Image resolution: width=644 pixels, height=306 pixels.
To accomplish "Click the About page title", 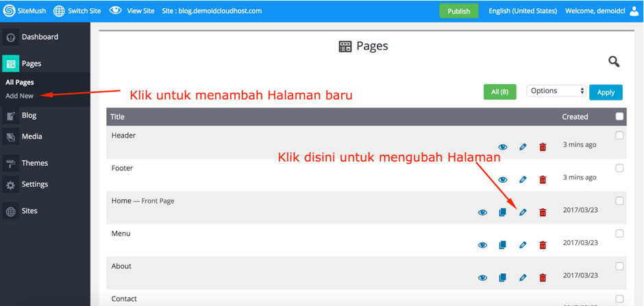I will [121, 266].
